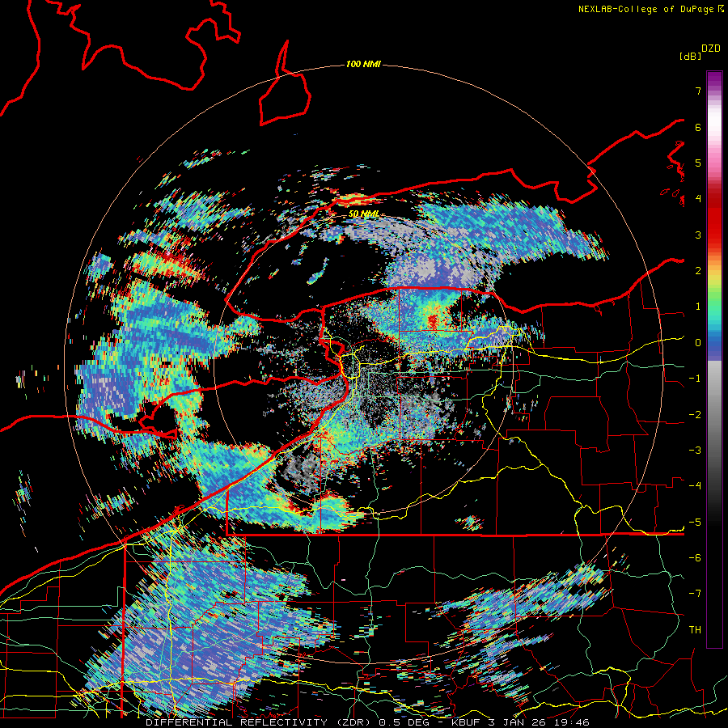The image size is (728, 728).
Task: Click the 0 value on the scale
Action: click(698, 343)
